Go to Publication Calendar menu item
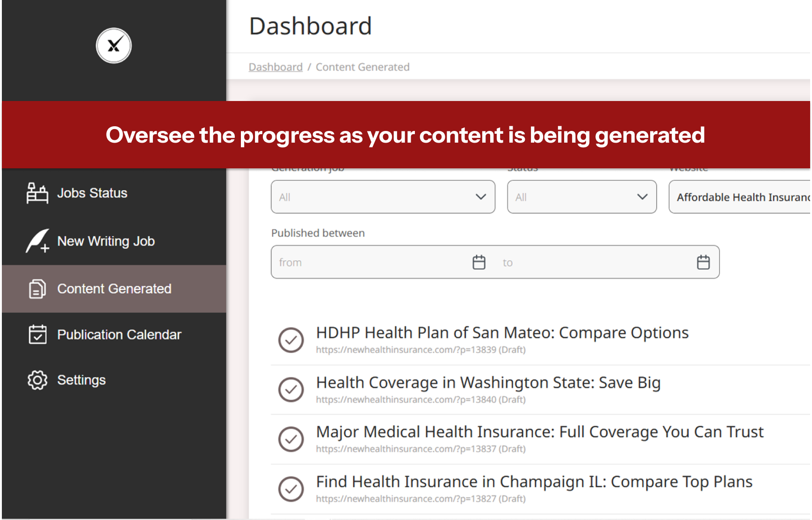The image size is (812, 520). (119, 335)
